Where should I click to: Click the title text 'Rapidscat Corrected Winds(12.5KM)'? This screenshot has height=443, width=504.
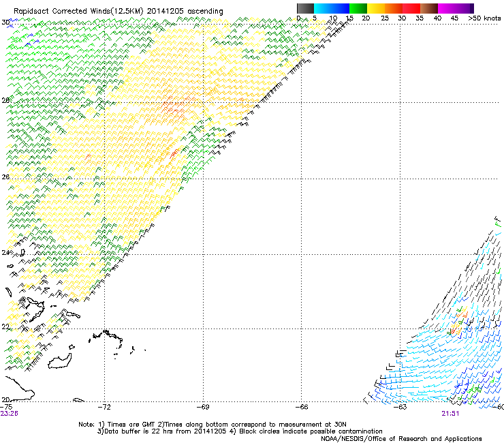78,12
